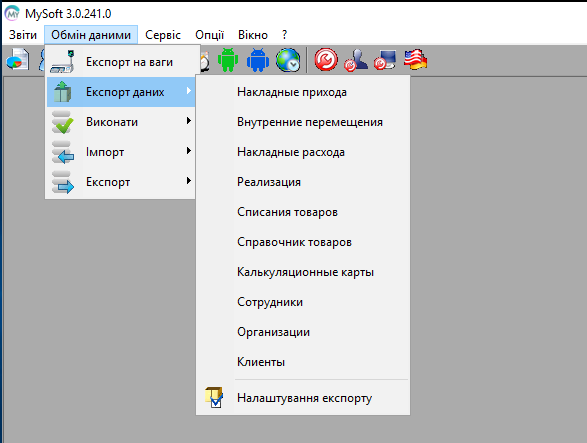
Task: Select Реализация in export submenu
Action: tap(303, 182)
